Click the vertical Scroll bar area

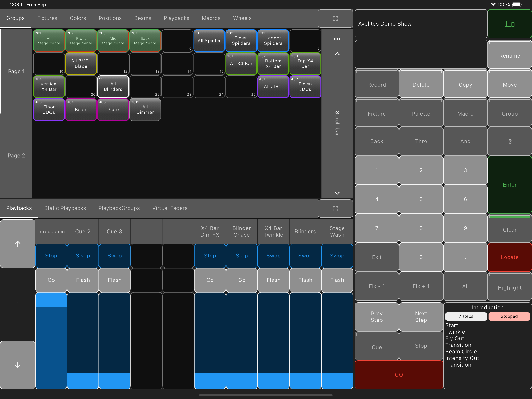pyautogui.click(x=337, y=123)
